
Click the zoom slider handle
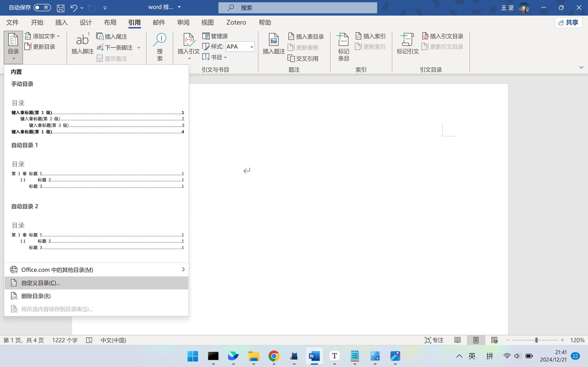[536, 340]
